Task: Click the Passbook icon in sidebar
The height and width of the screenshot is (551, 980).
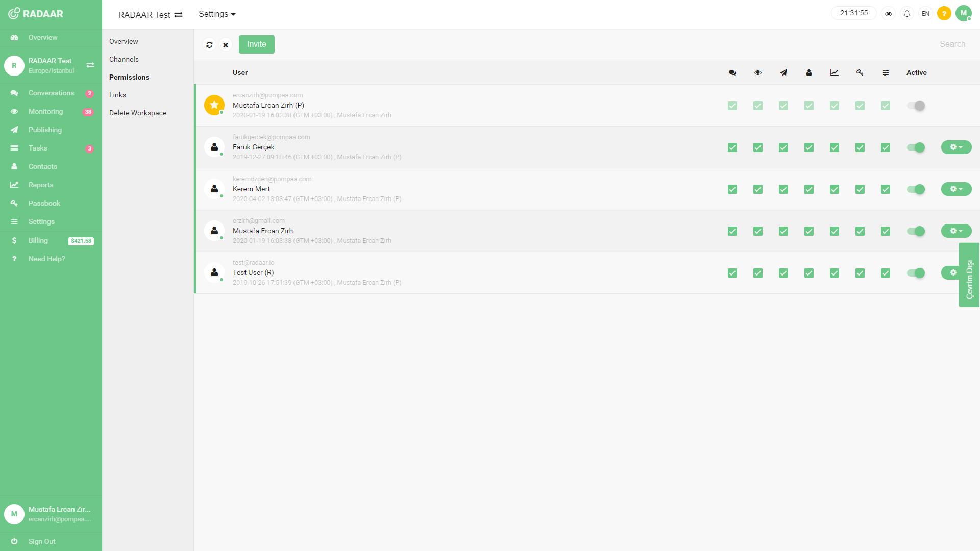Action: coord(13,203)
